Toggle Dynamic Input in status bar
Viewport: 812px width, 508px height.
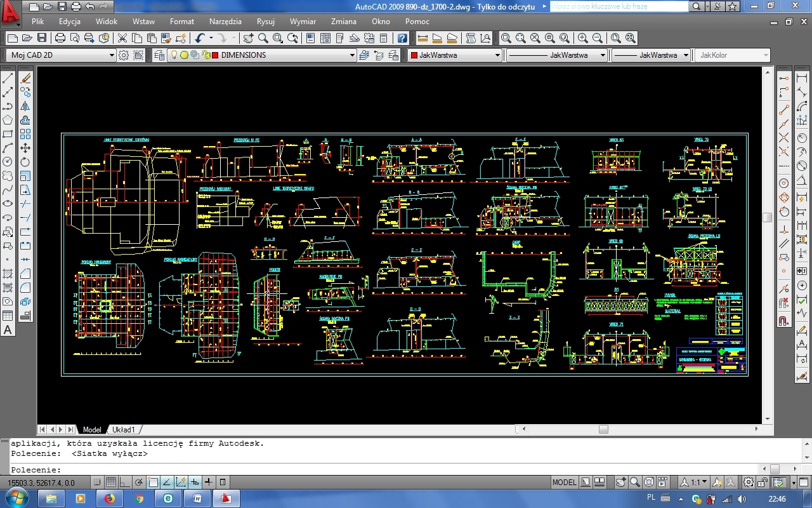click(195, 482)
